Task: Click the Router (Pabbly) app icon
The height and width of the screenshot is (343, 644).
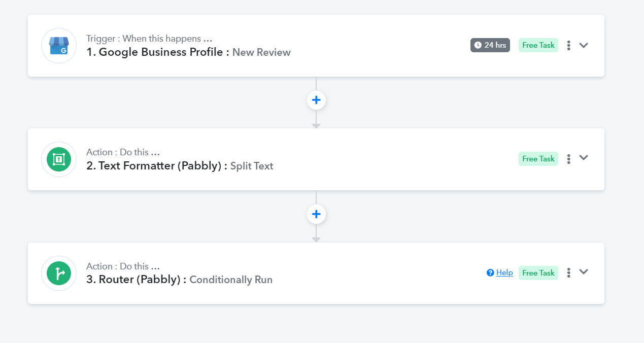Action: (x=59, y=273)
